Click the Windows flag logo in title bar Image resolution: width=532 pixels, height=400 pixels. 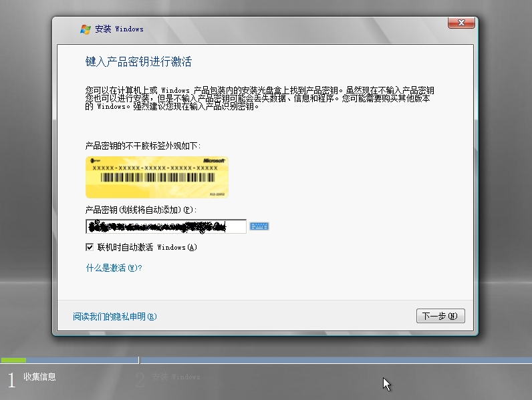coord(86,29)
